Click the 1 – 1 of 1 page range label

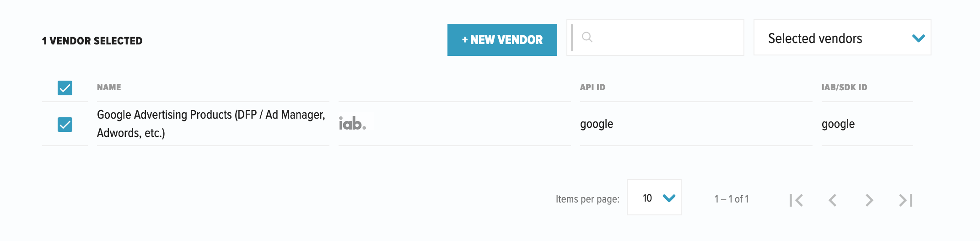click(x=732, y=199)
